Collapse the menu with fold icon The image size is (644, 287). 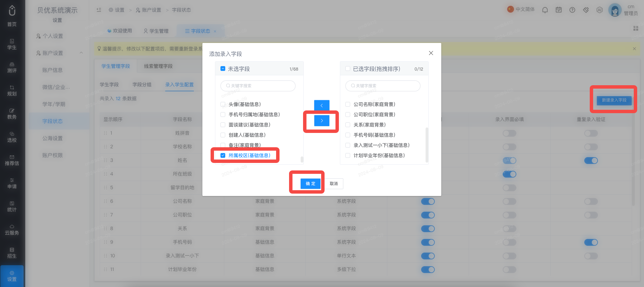pos(99,10)
